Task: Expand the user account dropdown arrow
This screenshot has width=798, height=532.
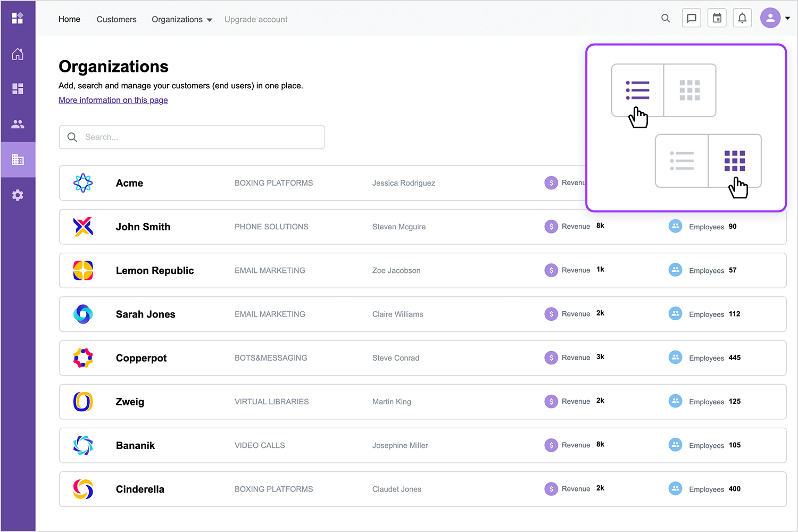Action: coord(788,19)
